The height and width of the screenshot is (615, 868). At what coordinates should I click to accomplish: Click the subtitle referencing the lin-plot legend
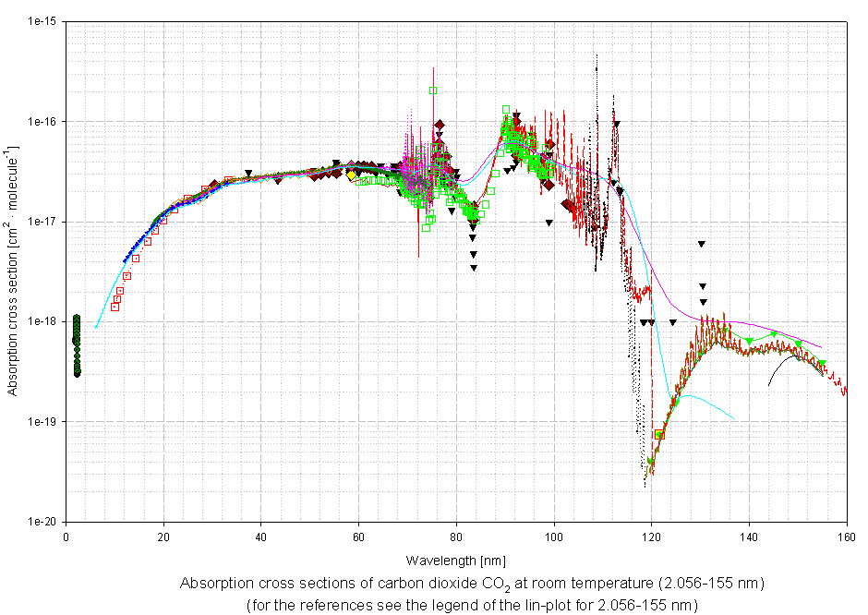[x=472, y=605]
